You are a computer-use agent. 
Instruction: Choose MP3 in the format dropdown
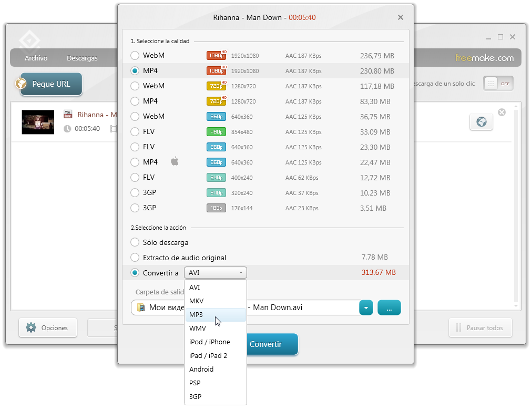216,315
